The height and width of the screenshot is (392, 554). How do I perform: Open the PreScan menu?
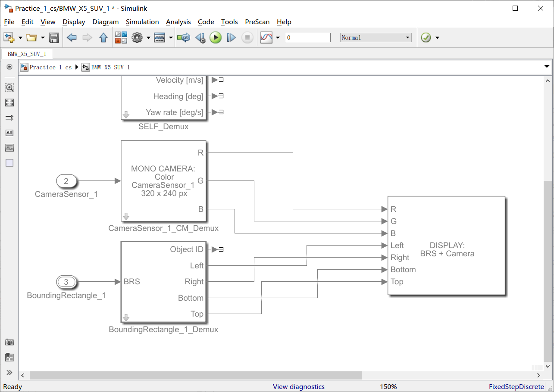pyautogui.click(x=257, y=22)
